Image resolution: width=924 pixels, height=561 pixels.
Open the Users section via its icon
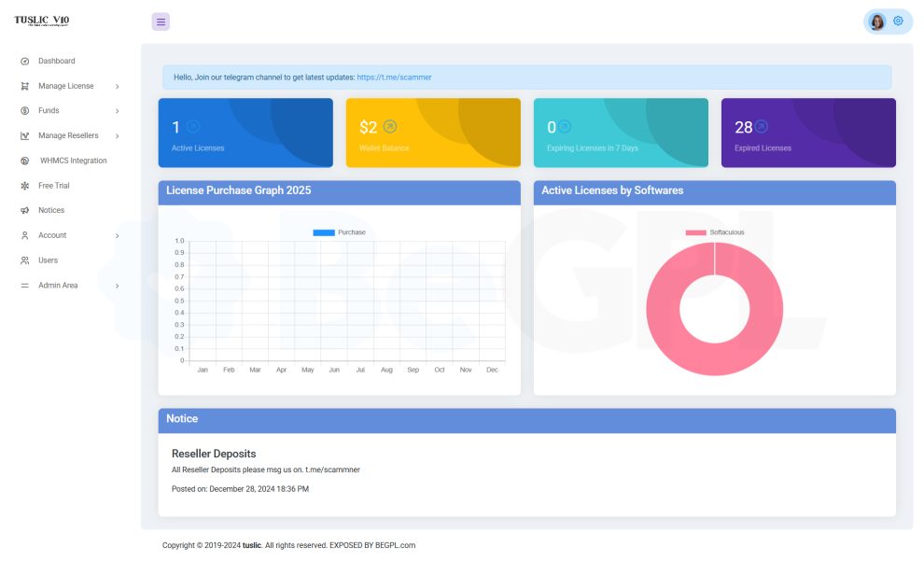tap(24, 260)
